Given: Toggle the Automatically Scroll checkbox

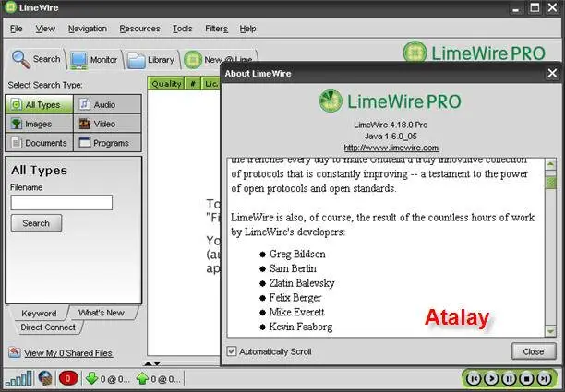Looking at the screenshot, I should click(232, 351).
